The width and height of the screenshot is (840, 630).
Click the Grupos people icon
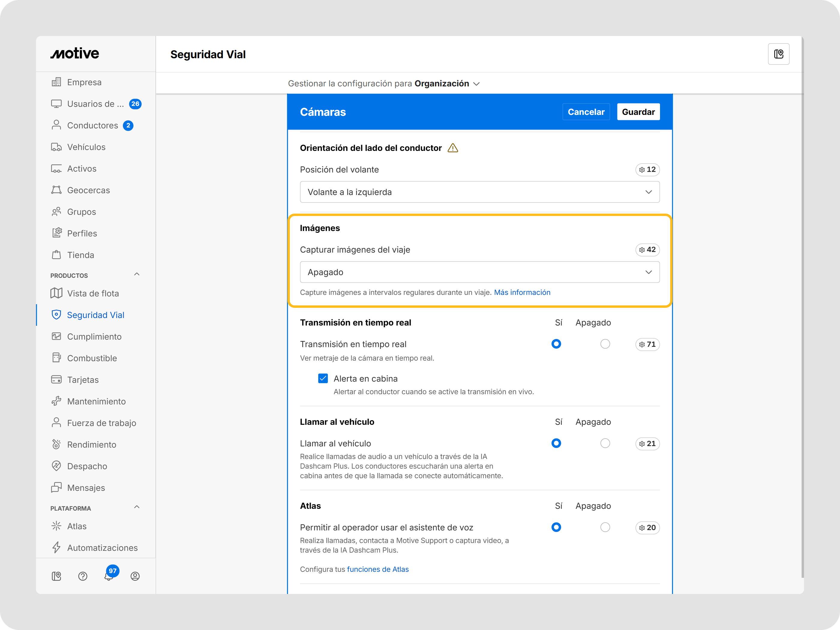pos(56,211)
